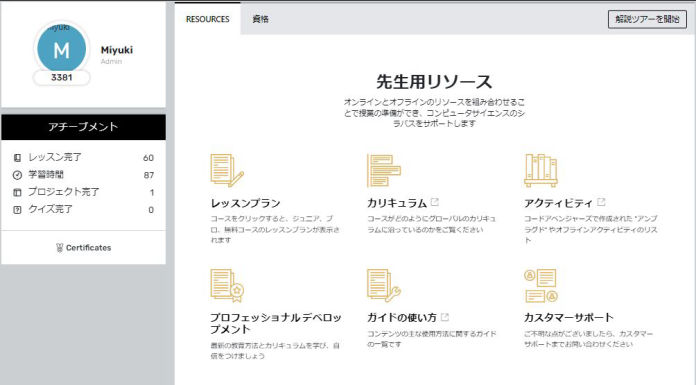The height and width of the screenshot is (385, 696).
Task: Click the 先生用リソース page title
Action: [x=434, y=82]
